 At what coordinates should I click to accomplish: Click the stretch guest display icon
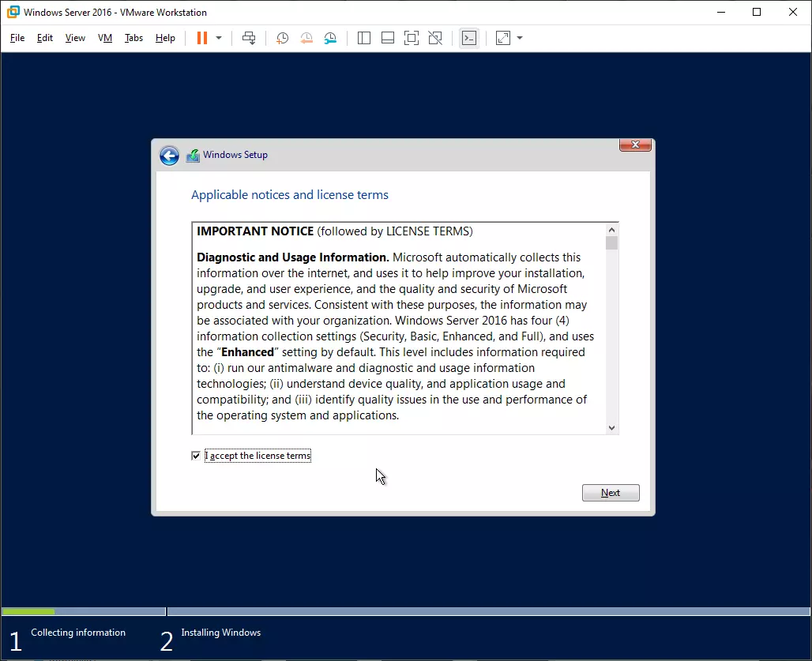(x=503, y=38)
